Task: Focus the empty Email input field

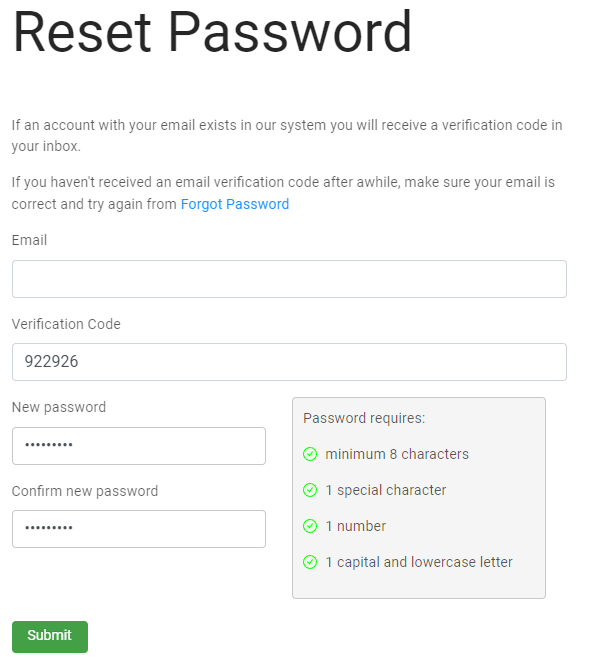Action: click(x=289, y=279)
